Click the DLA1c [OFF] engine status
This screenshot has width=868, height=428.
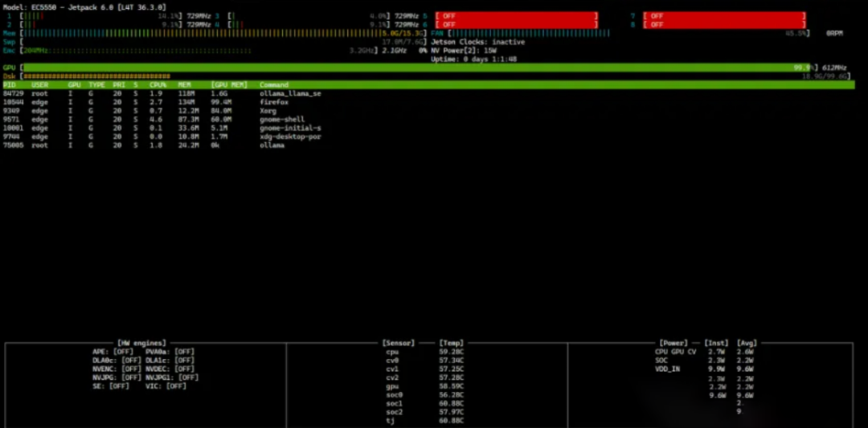point(170,361)
